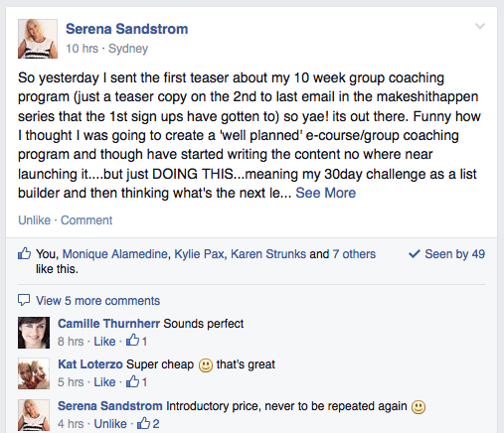Click thumbs-up count on Serena's comment
The height and width of the screenshot is (433, 504).
(148, 423)
